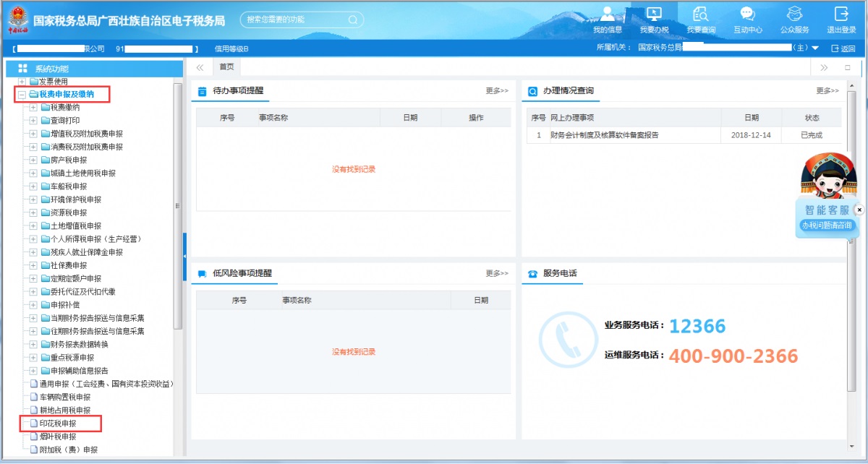Click the double left arrow beside 首页 tab

pyautogui.click(x=200, y=67)
